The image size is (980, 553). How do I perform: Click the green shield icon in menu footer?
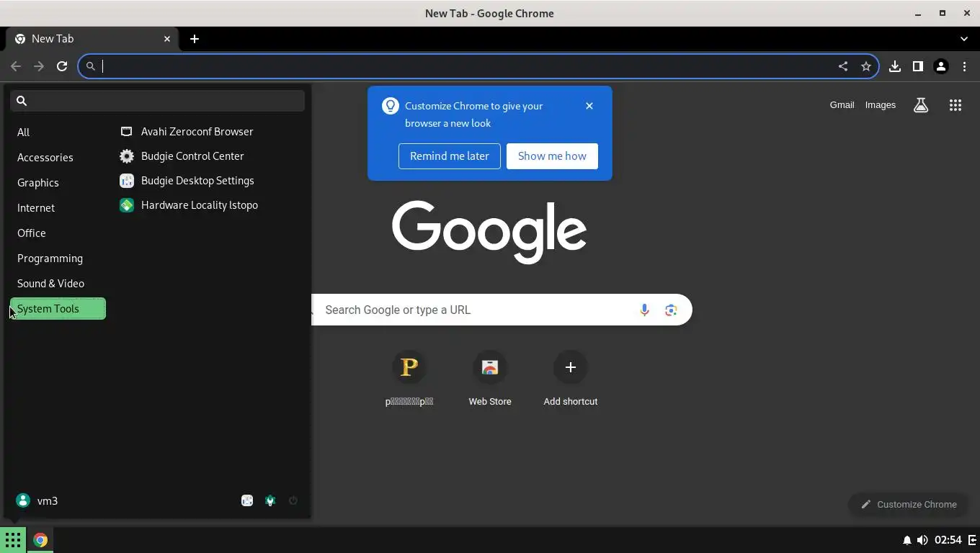click(270, 500)
